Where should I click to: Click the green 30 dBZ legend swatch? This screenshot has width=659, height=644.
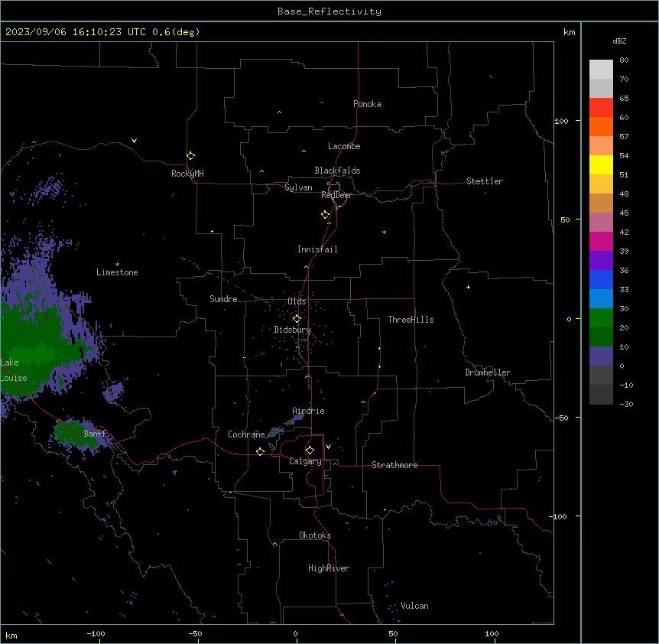point(601,318)
